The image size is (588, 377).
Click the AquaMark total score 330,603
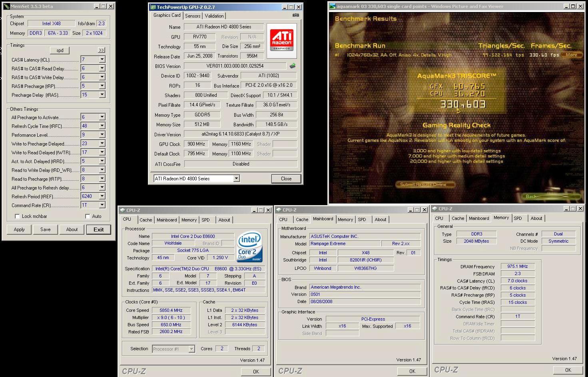point(463,104)
